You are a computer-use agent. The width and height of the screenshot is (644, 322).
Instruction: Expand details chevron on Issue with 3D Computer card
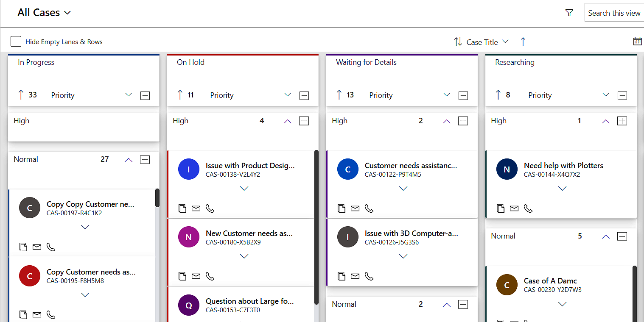click(403, 256)
